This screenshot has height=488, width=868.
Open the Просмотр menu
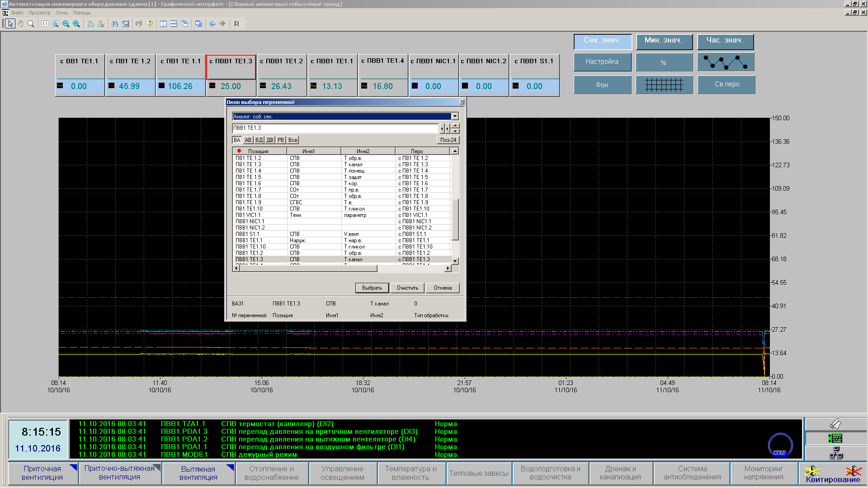click(x=39, y=13)
